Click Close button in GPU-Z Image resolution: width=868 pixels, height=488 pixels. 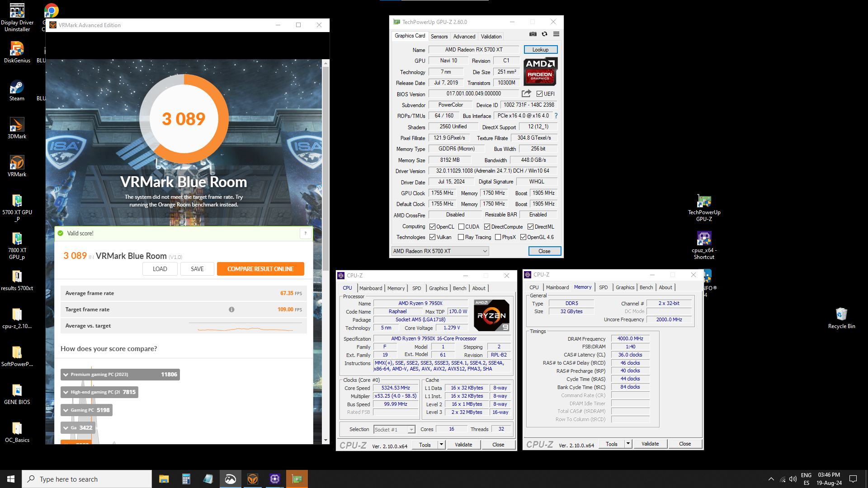tap(544, 251)
